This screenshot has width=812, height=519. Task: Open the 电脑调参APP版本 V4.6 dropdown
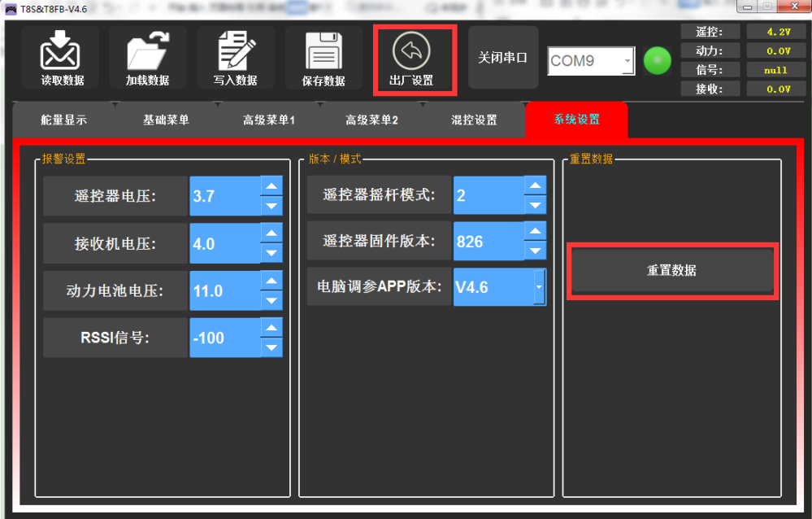coord(538,286)
